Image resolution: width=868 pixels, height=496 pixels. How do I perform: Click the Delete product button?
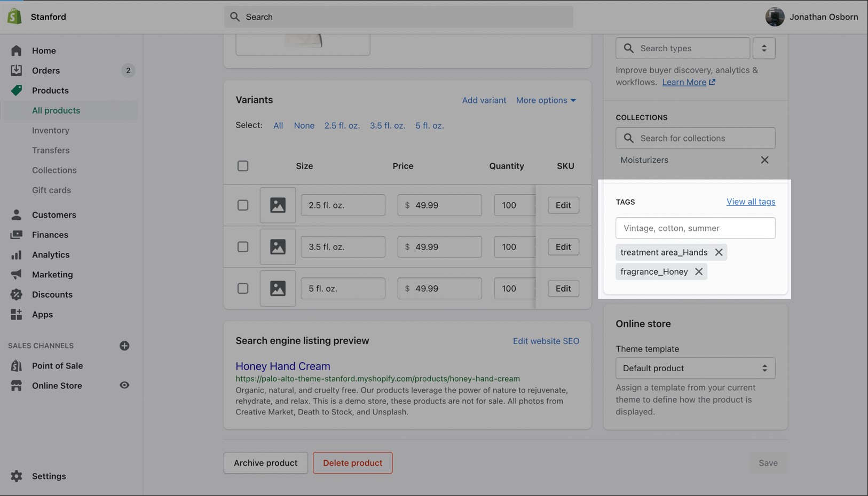352,463
